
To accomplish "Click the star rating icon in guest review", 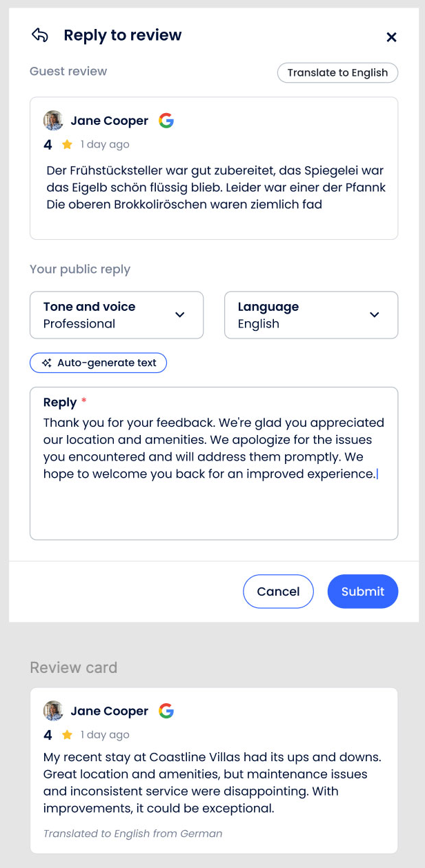I will [x=67, y=145].
